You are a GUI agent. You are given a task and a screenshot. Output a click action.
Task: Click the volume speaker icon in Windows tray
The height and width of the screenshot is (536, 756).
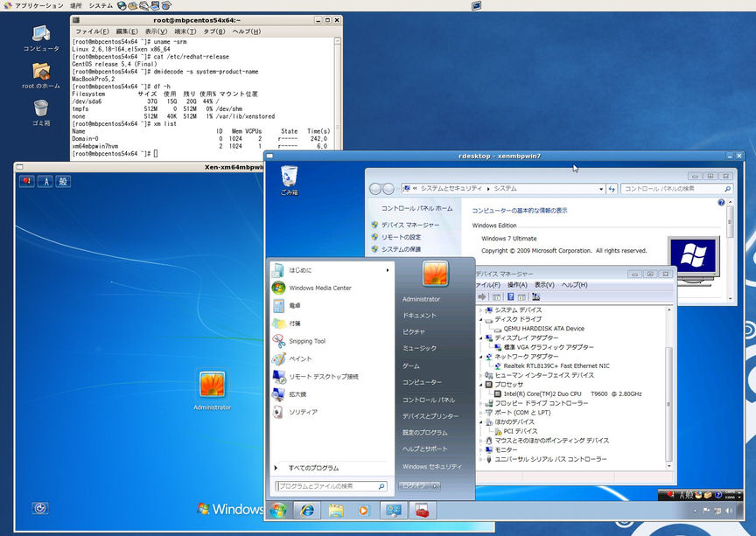(729, 511)
